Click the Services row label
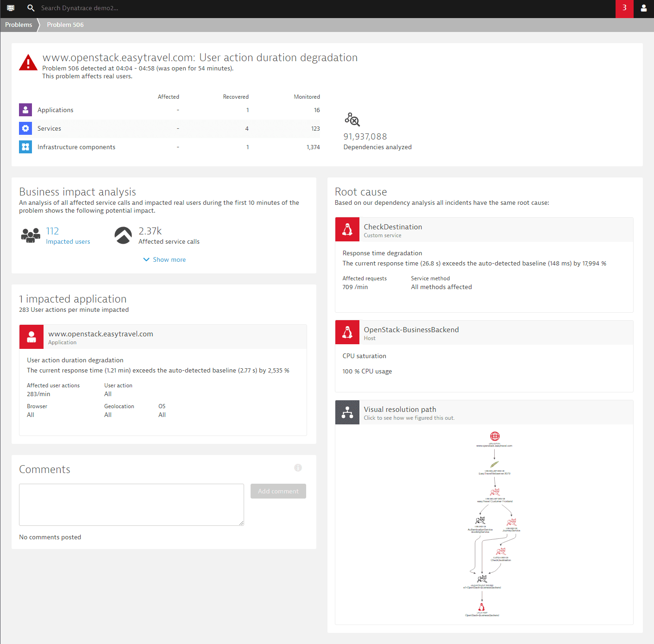The height and width of the screenshot is (644, 654). pos(49,128)
